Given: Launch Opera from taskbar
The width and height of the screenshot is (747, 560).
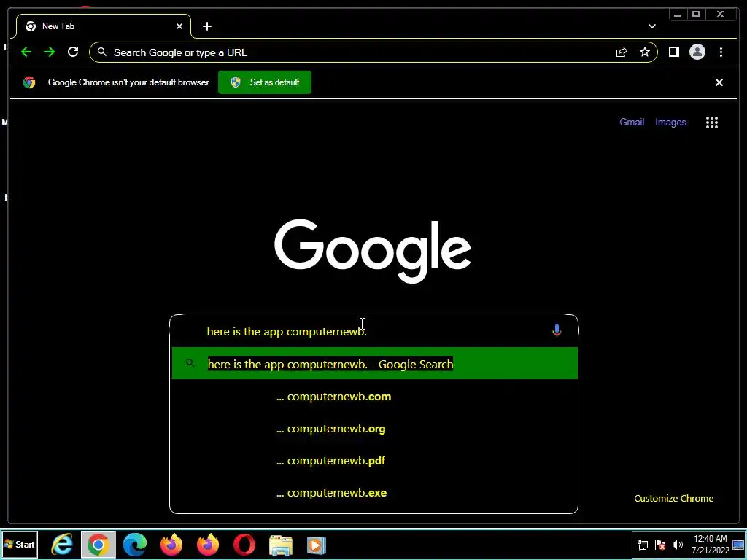Looking at the screenshot, I should pyautogui.click(x=244, y=545).
